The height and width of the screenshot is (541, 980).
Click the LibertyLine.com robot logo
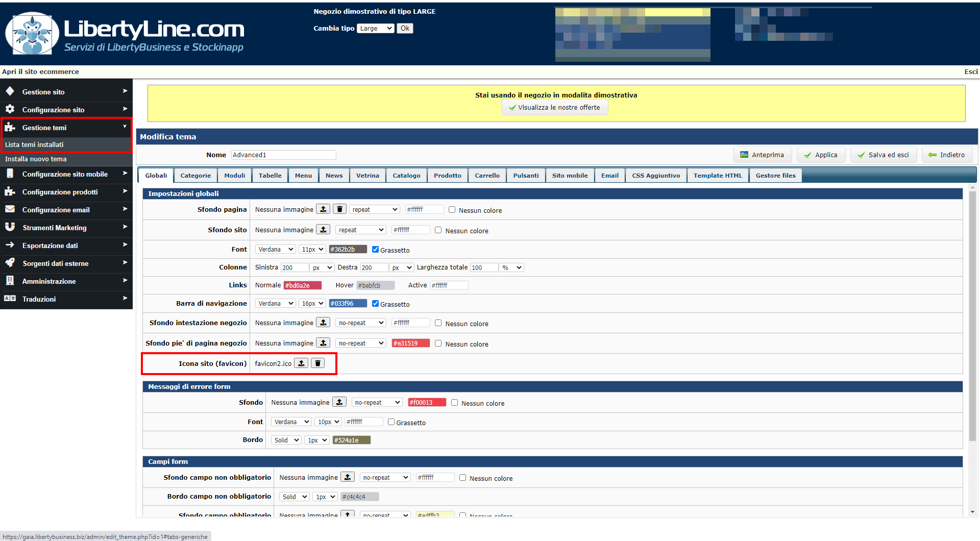tap(32, 34)
